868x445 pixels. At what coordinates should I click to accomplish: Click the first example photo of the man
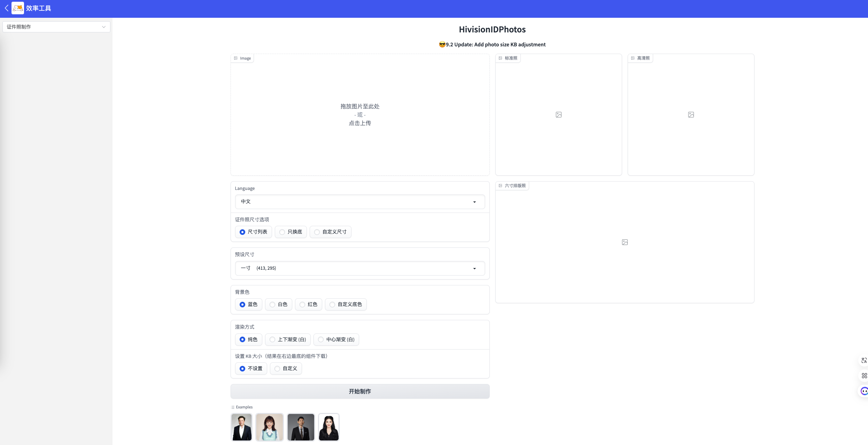coord(241,427)
